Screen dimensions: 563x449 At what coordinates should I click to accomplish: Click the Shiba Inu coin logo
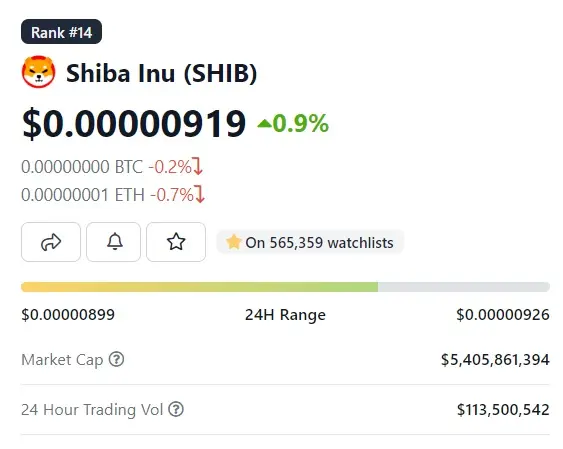pyautogui.click(x=38, y=72)
